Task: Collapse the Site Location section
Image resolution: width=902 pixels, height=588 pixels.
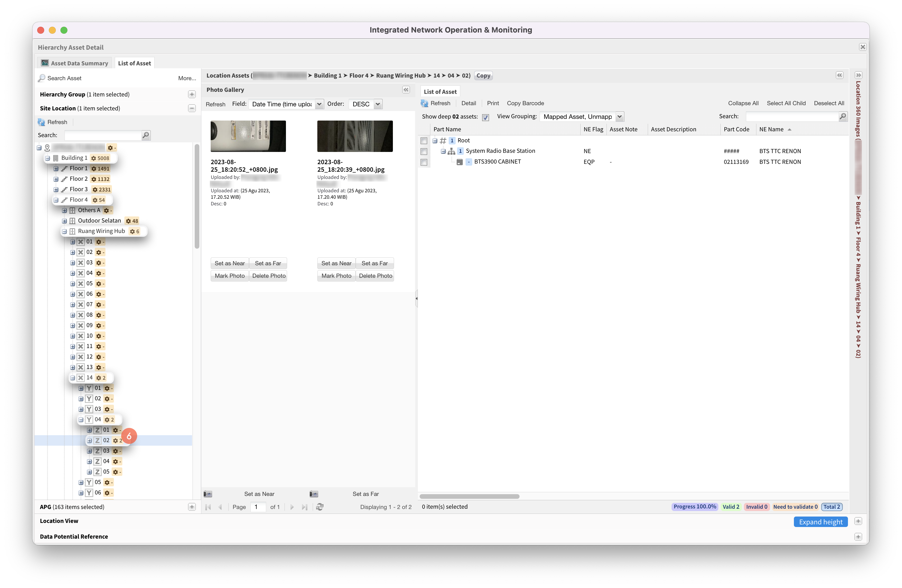Action: point(192,108)
